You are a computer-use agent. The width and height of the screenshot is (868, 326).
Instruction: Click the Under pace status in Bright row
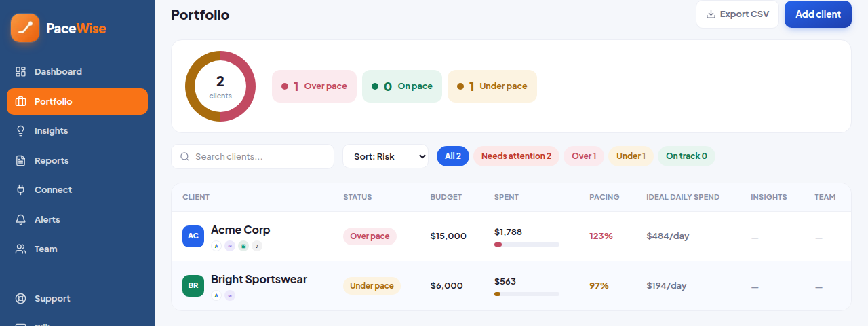(372, 286)
